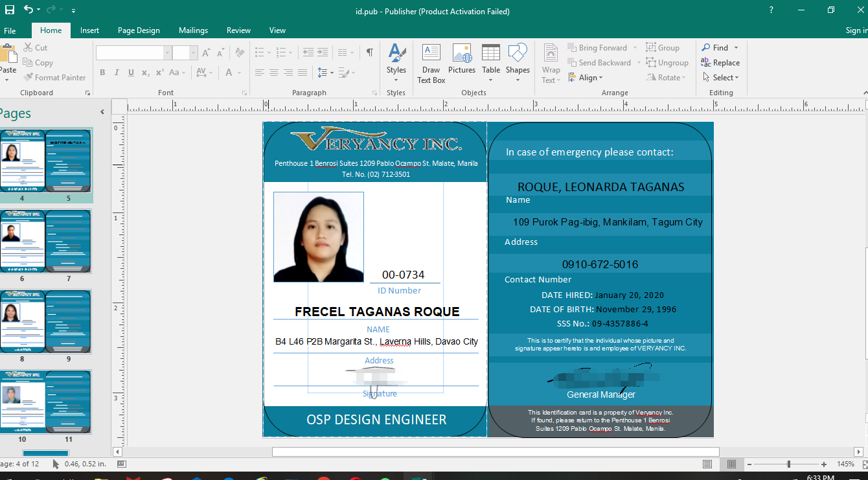
Task: Open the Table dropdown
Action: [491, 80]
